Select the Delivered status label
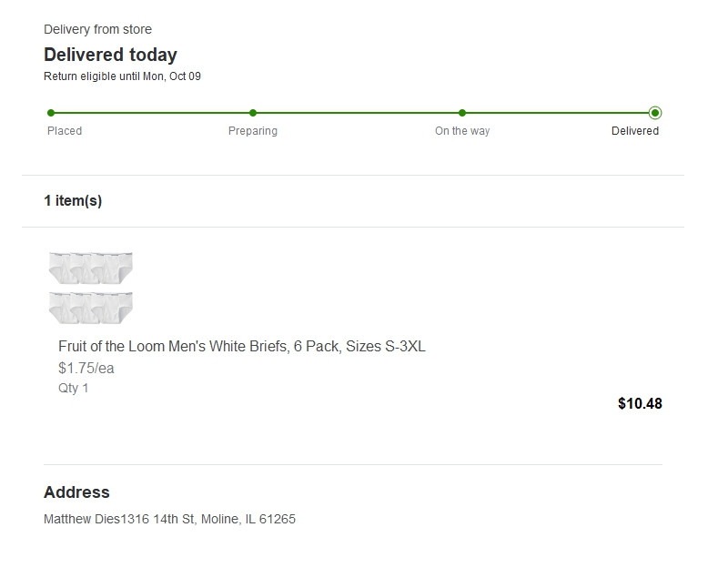This screenshot has height=588, width=728. point(635,131)
